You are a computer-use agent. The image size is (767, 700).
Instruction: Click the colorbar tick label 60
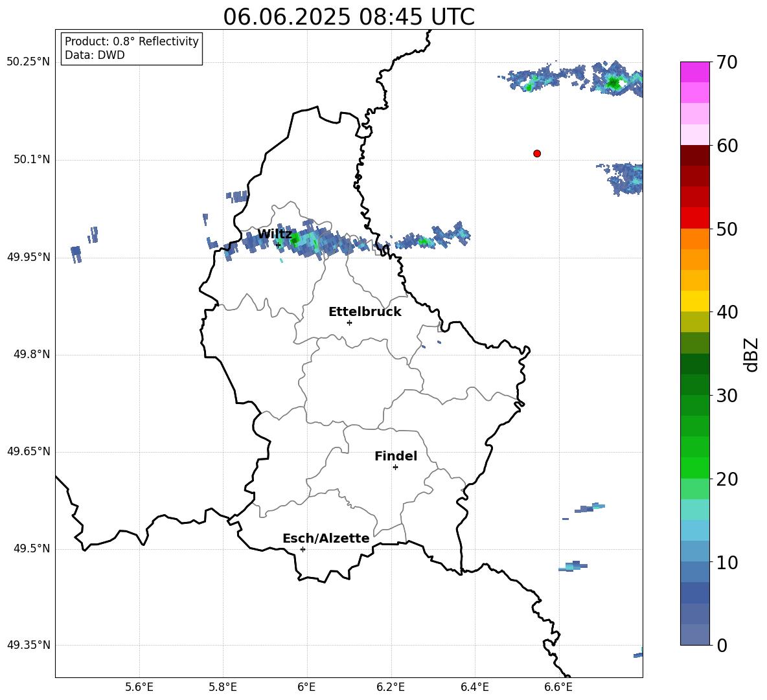[x=727, y=146]
